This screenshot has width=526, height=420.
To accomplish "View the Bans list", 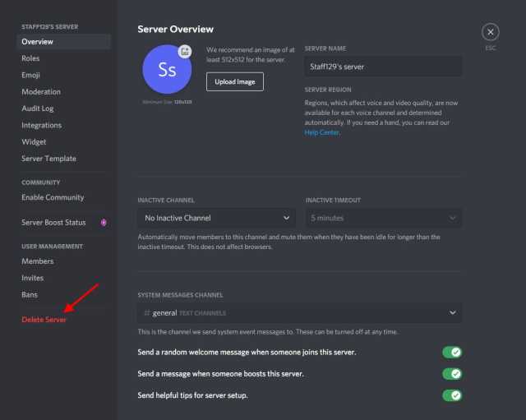I will click(x=30, y=294).
